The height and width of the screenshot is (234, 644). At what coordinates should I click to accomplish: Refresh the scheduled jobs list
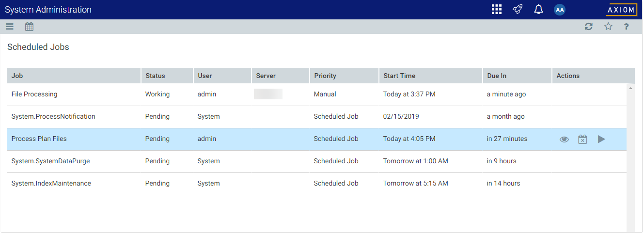click(x=589, y=27)
